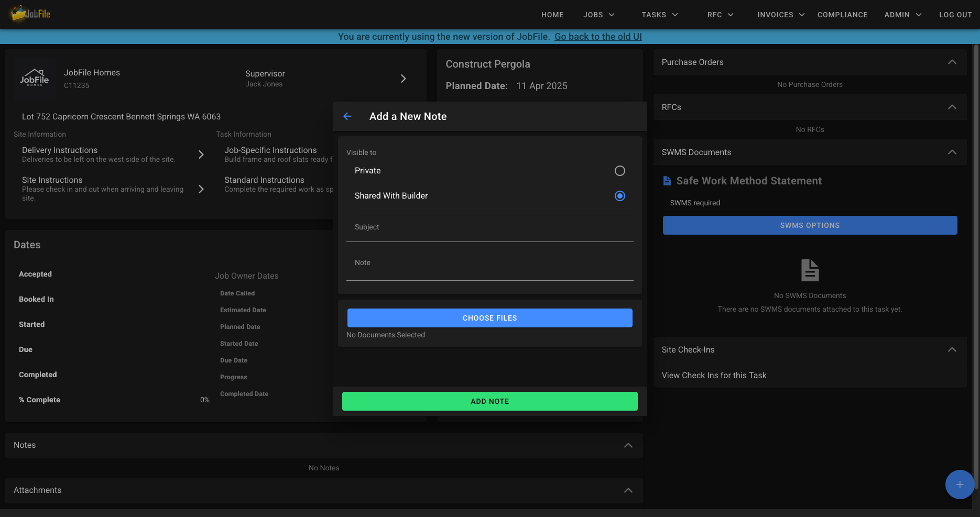Expand Delivery Instructions details
The height and width of the screenshot is (517, 980).
click(201, 155)
